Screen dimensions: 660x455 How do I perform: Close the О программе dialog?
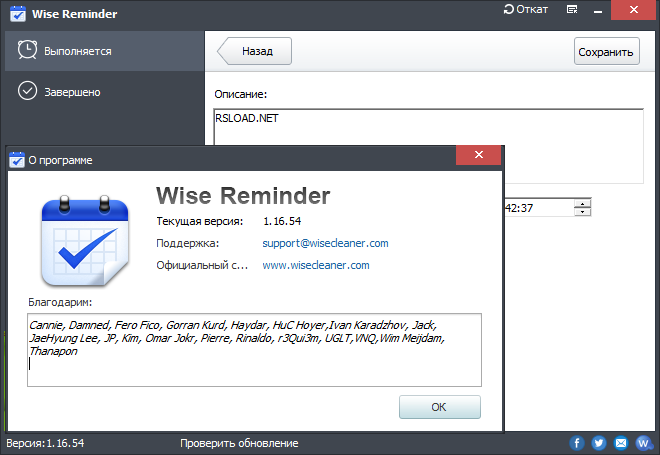tap(479, 155)
